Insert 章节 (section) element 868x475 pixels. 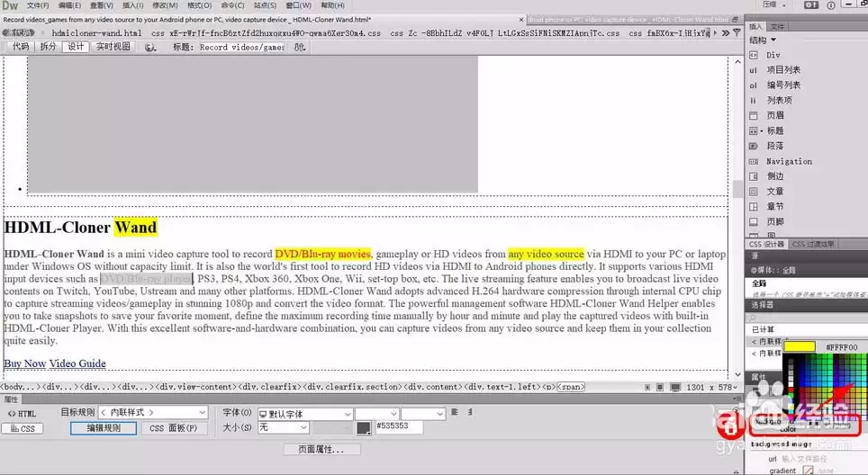(x=774, y=206)
